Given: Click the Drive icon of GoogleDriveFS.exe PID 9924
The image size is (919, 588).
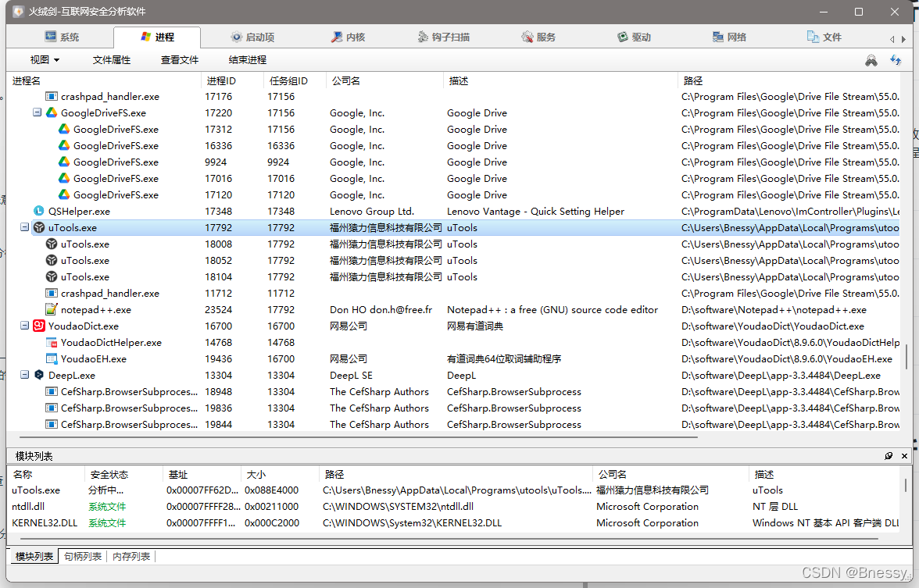Looking at the screenshot, I should pos(64,162).
